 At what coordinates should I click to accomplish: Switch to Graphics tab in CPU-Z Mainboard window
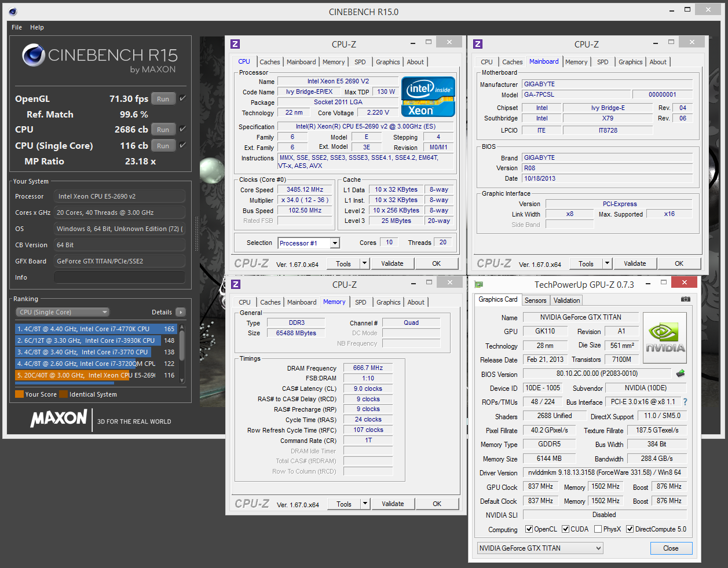pos(630,62)
